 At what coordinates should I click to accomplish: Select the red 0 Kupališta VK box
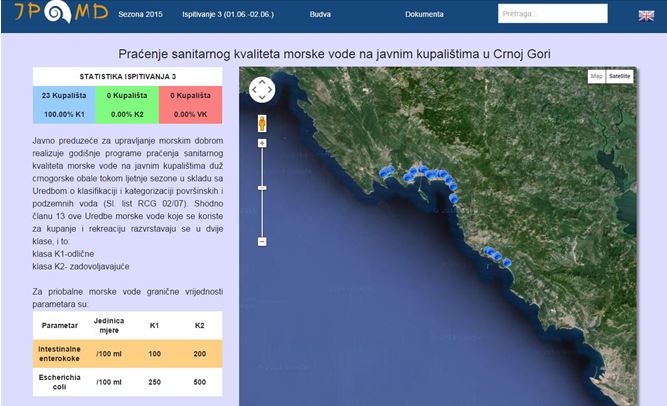(189, 106)
